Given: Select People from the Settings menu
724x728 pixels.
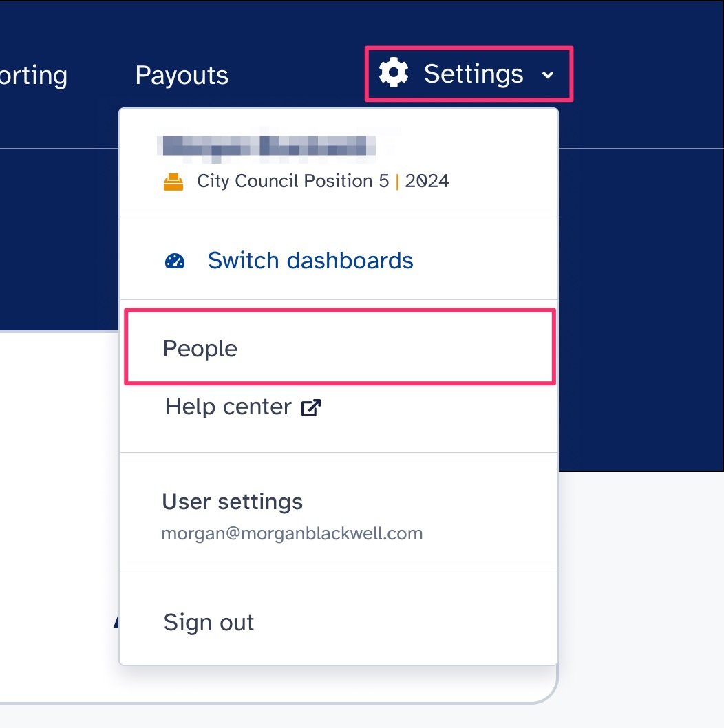Looking at the screenshot, I should (x=200, y=349).
